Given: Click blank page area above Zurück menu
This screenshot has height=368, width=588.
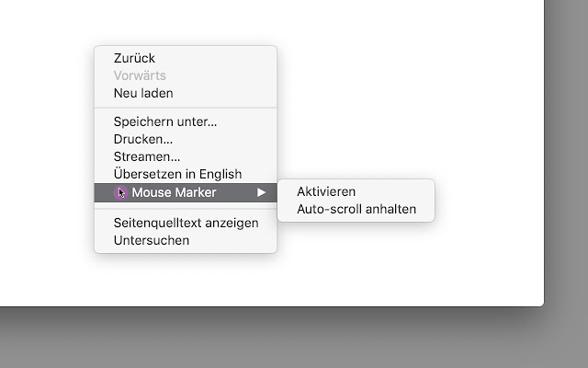Looking at the screenshot, I should [x=186, y=20].
